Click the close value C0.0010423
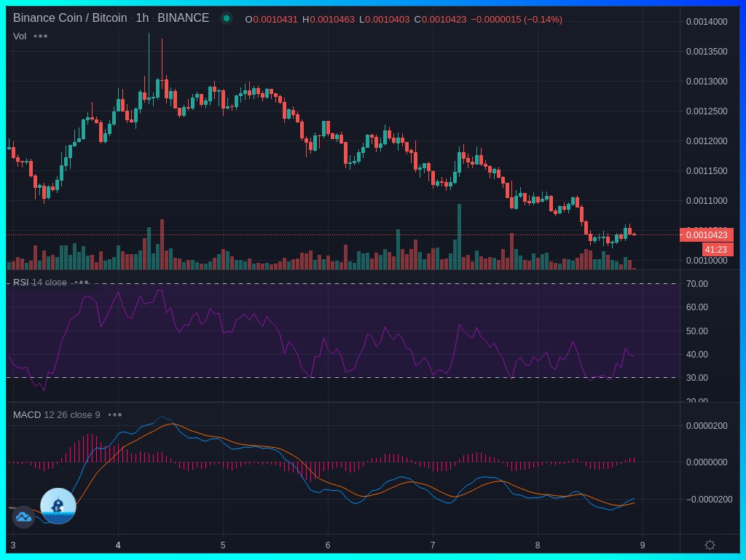 440,20
